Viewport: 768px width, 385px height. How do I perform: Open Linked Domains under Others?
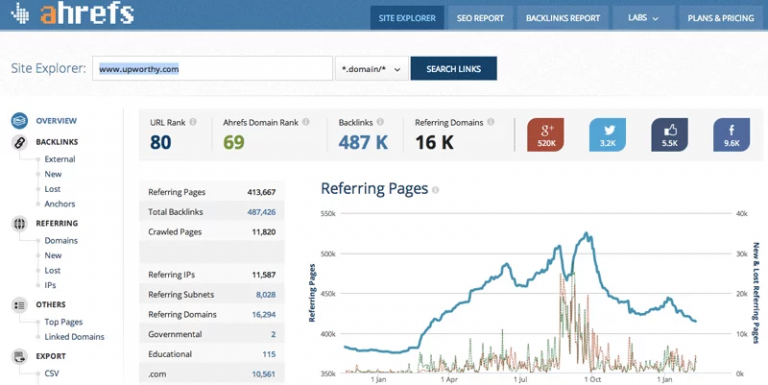click(74, 337)
